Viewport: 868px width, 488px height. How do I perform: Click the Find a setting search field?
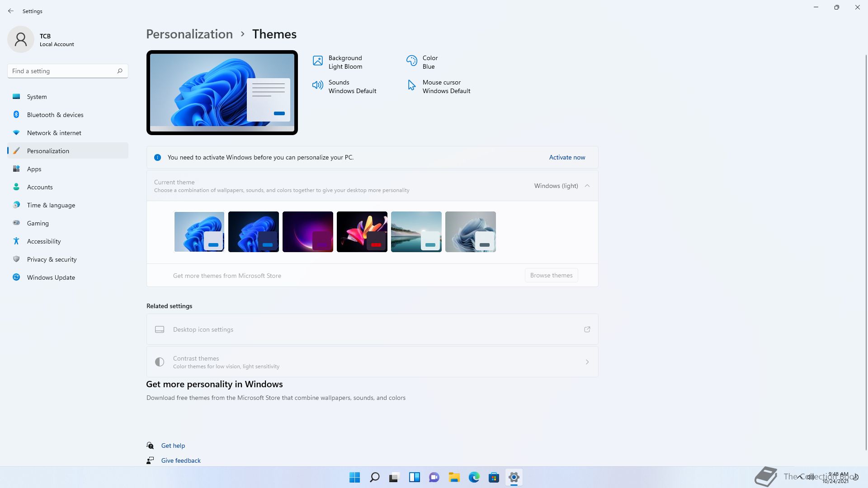point(68,71)
